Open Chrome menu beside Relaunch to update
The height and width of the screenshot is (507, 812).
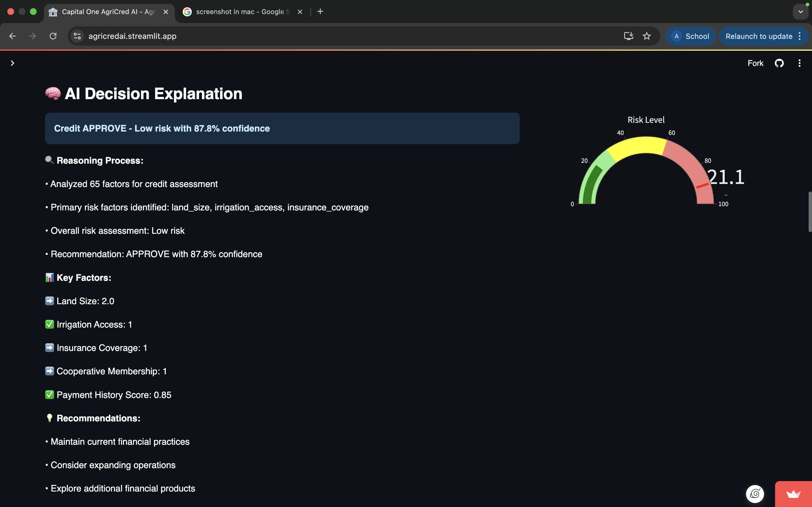click(800, 36)
